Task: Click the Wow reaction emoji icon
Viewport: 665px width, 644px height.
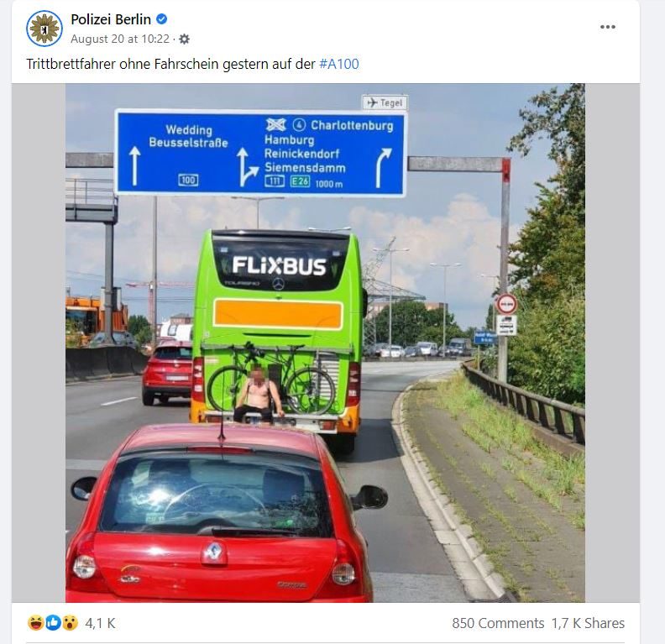Action: coord(71,622)
